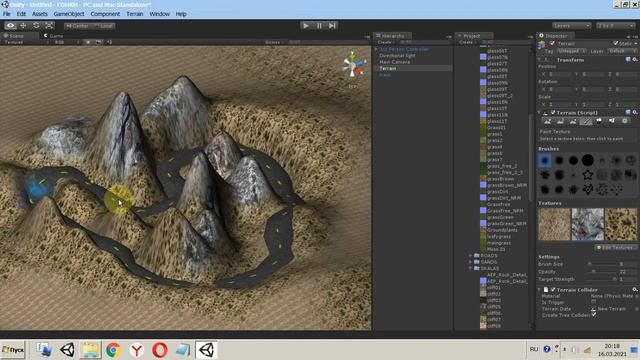Screen dimensions: 640x360
Task: Open the Terrain Settings gear tool
Action: pos(624,121)
